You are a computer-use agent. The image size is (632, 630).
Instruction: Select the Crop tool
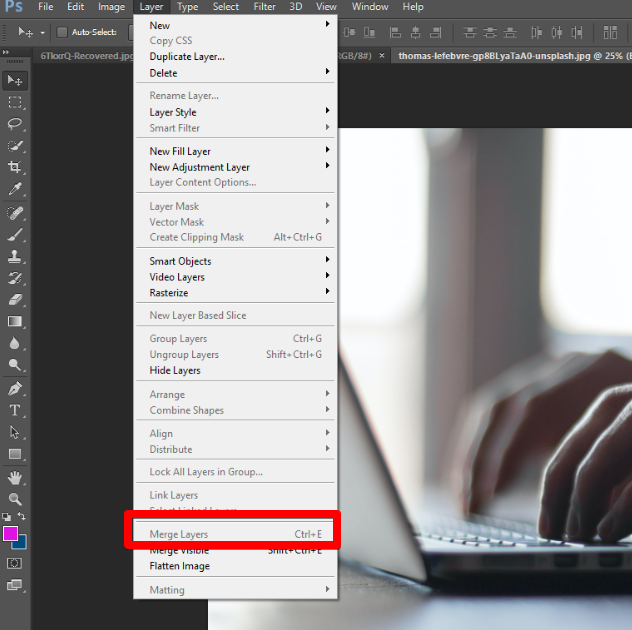(15, 167)
